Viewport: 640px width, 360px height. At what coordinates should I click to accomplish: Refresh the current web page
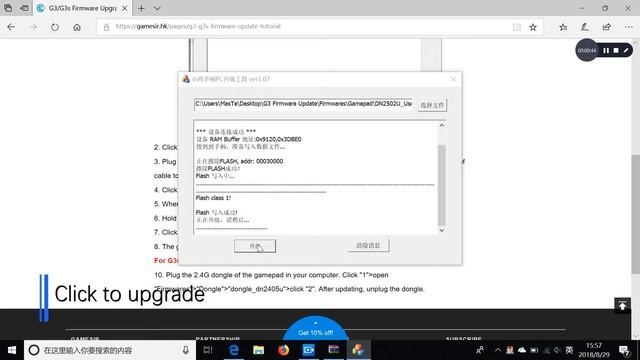[55, 27]
